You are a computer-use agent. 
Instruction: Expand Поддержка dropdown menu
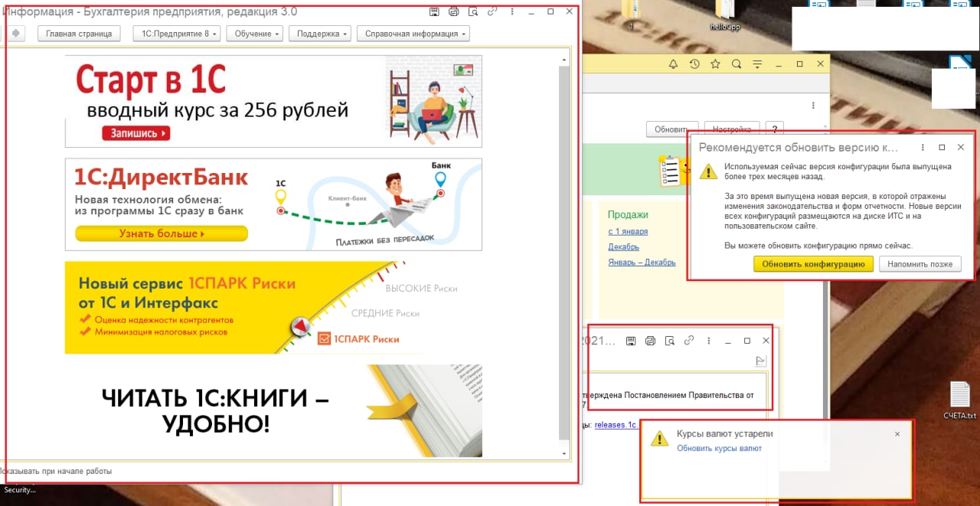pyautogui.click(x=322, y=34)
